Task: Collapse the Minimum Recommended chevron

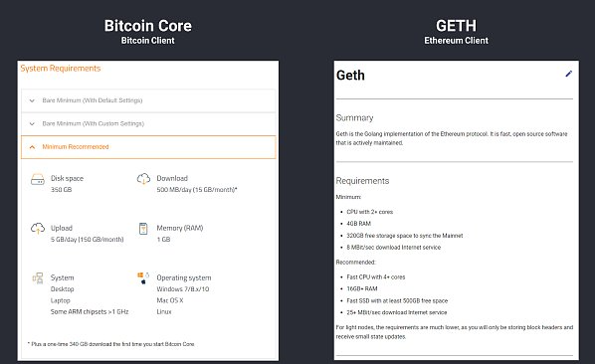Action: click(x=32, y=147)
